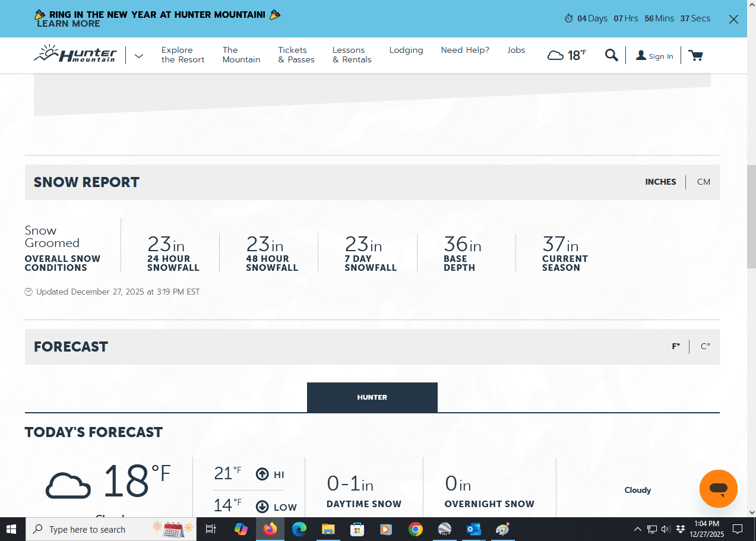Click Sign In in the header
Viewport: 756px width, 541px height.
pos(654,56)
